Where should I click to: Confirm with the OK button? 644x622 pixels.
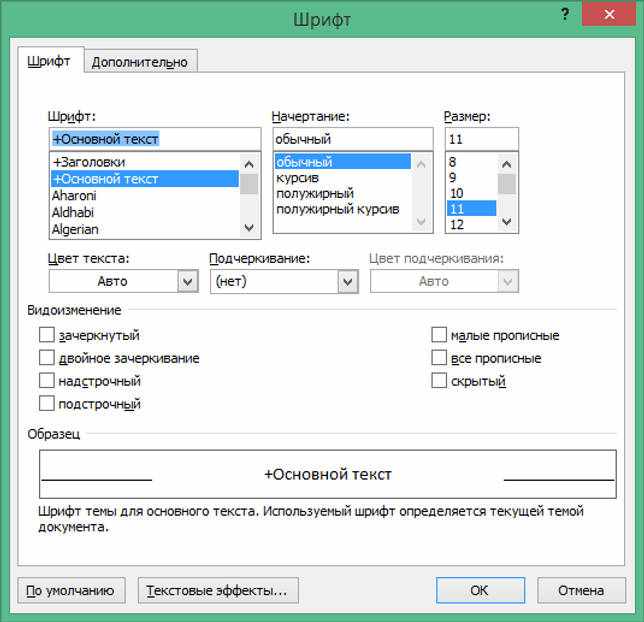[x=481, y=590]
